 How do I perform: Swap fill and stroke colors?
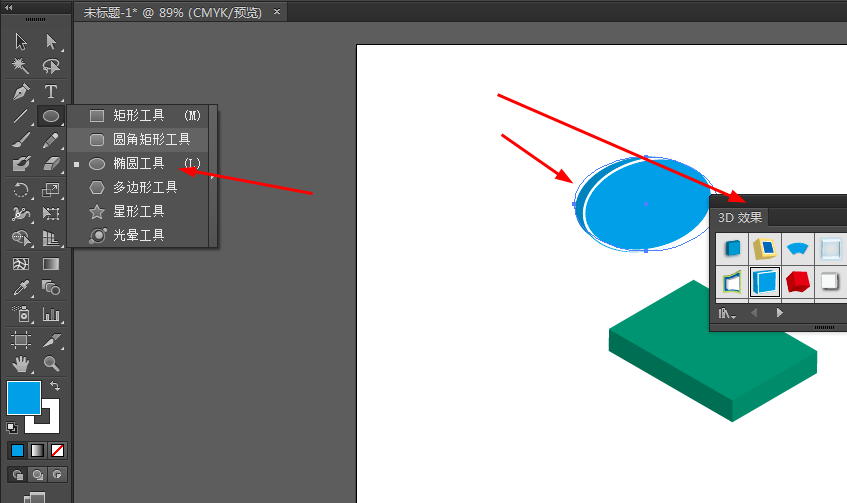coord(55,386)
